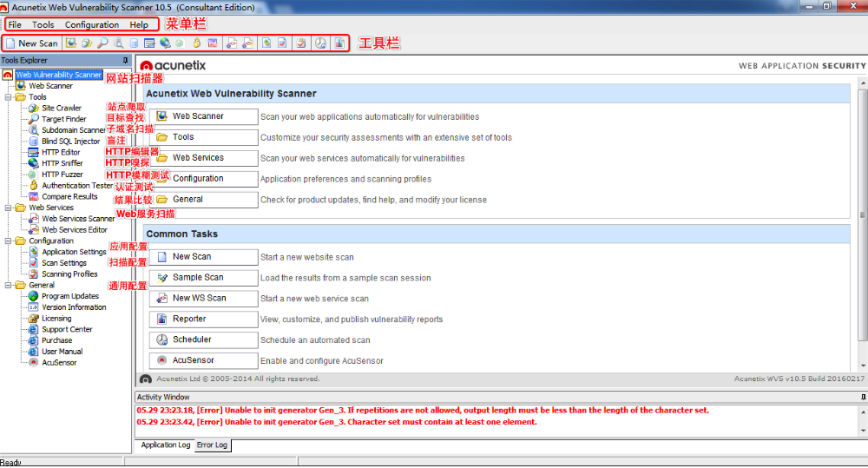
Task: Open Purchase tree item
Action: (x=56, y=340)
